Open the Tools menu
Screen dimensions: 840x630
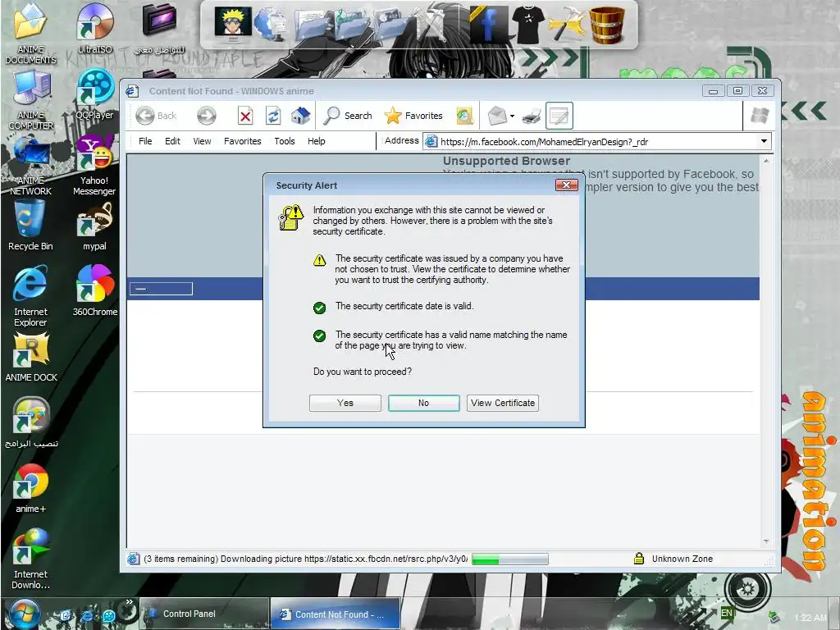click(x=285, y=141)
